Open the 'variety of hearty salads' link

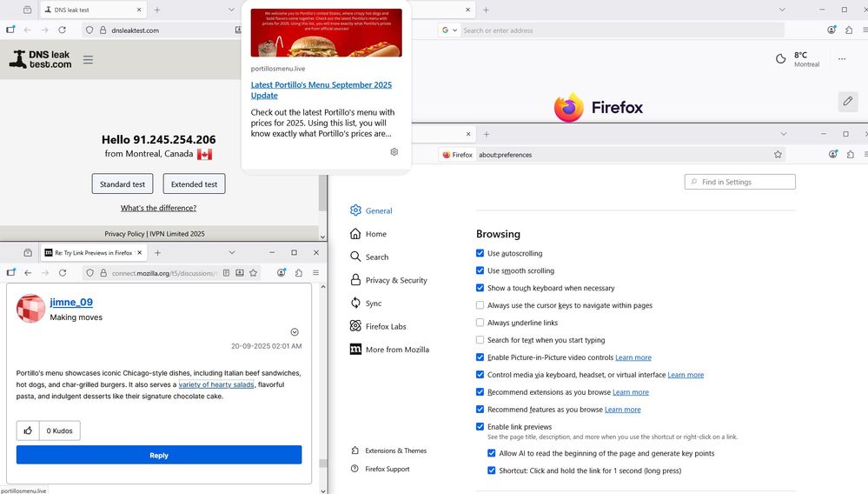[216, 384]
